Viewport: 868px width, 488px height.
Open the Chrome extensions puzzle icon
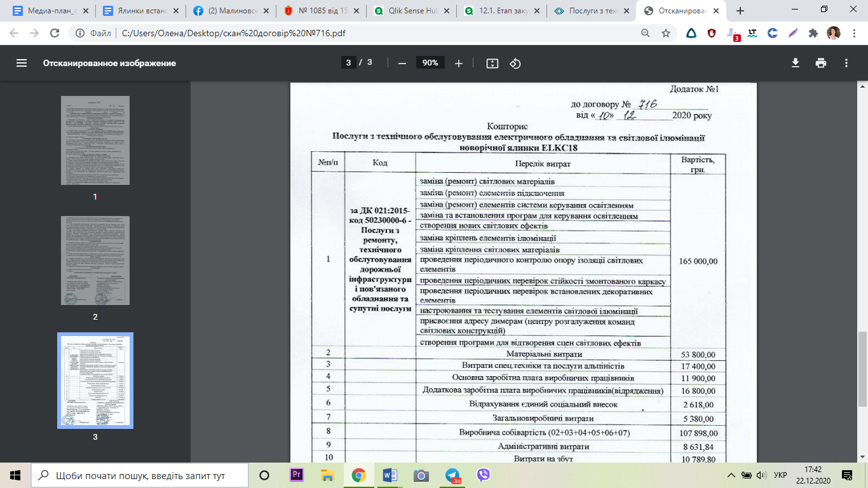pyautogui.click(x=813, y=33)
